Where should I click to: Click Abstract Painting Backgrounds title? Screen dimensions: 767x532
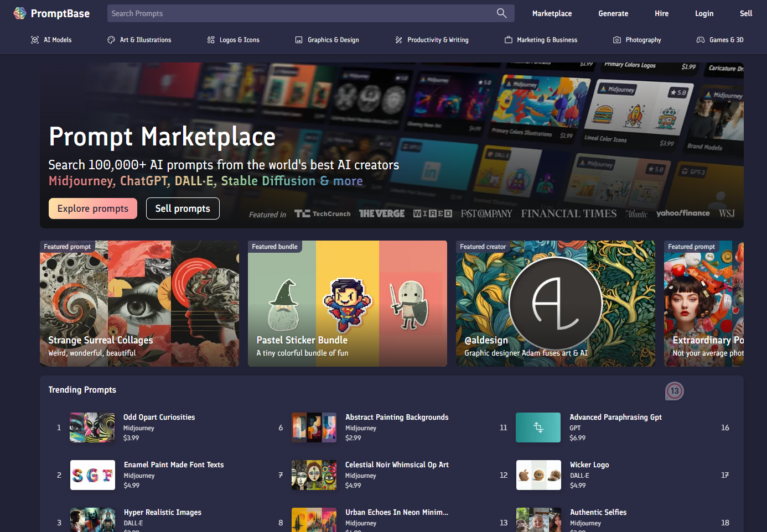(x=397, y=417)
